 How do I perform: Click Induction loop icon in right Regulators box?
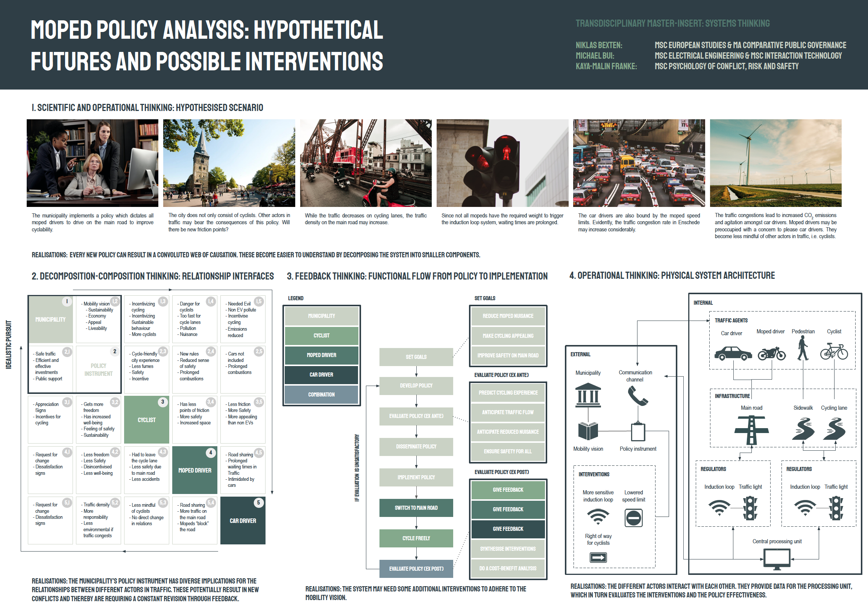[805, 508]
